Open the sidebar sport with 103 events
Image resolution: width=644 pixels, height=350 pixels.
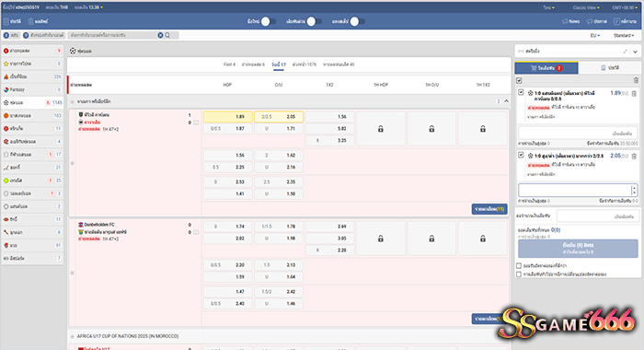pos(32,115)
